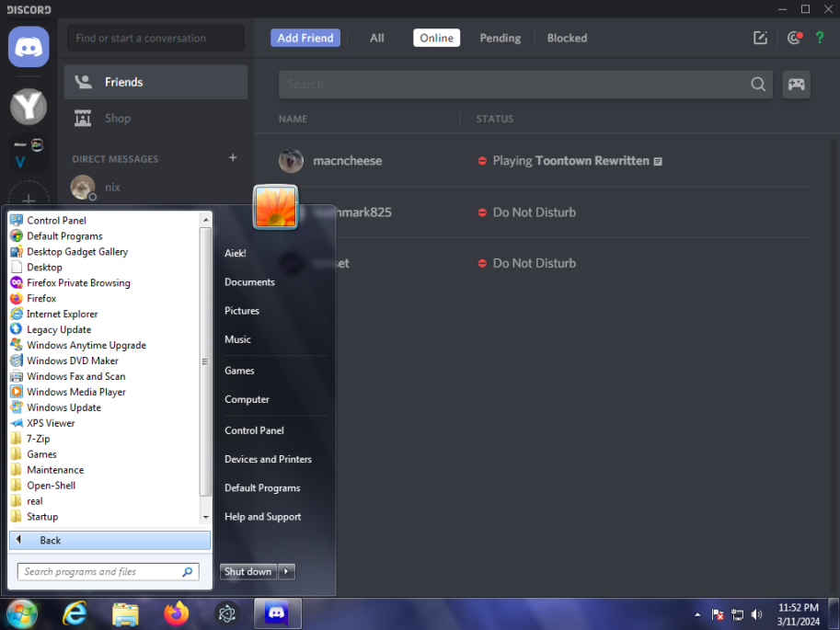The width and height of the screenshot is (840, 630).
Task: Open Pictures from the Start menu
Action: (242, 311)
